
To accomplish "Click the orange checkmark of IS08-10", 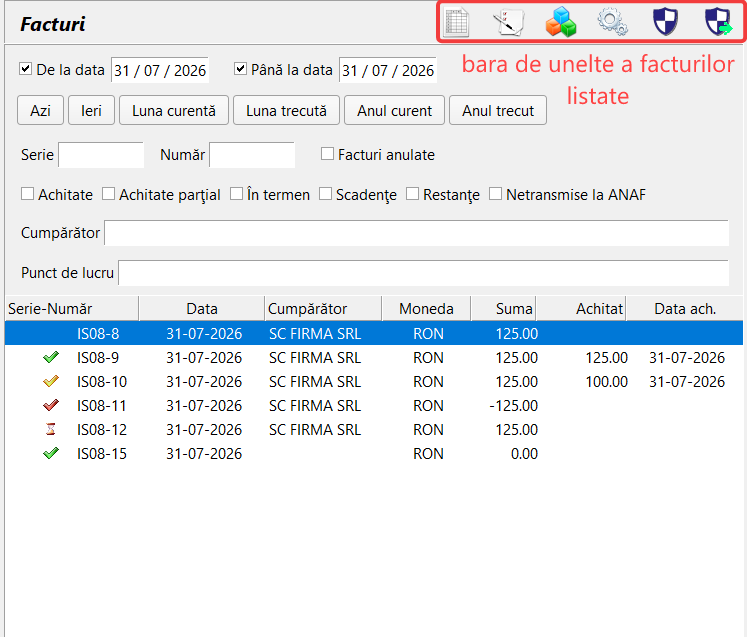I will pos(50,381).
